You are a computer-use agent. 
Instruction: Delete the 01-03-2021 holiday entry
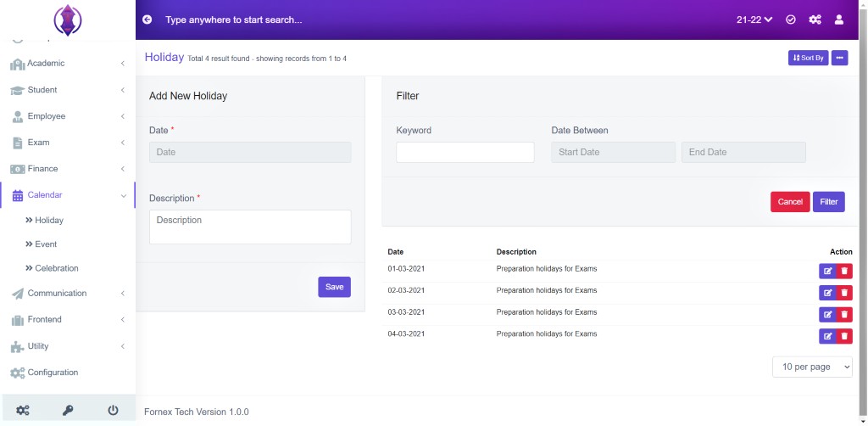click(844, 271)
